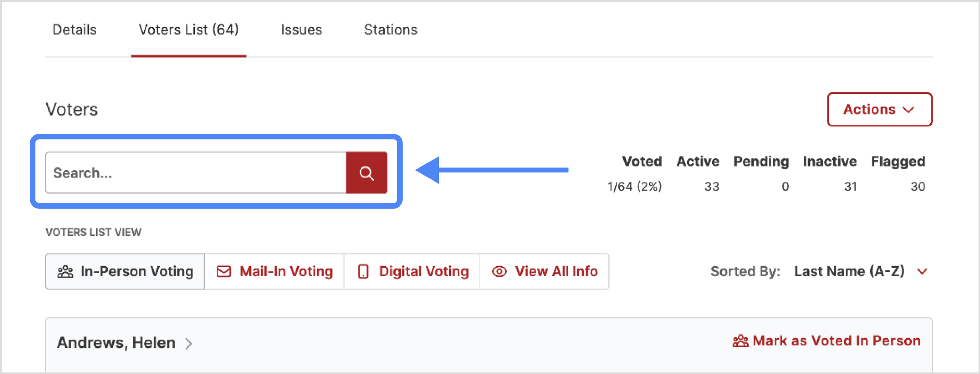The image size is (980, 374).
Task: Go to the Stations tab
Action: coord(390,30)
